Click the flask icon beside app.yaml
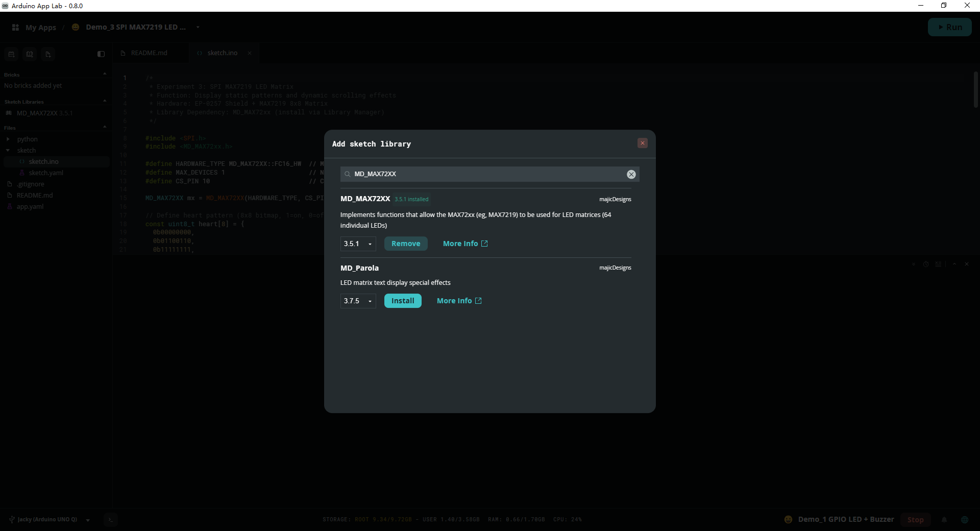The width and height of the screenshot is (980, 531). point(10,207)
